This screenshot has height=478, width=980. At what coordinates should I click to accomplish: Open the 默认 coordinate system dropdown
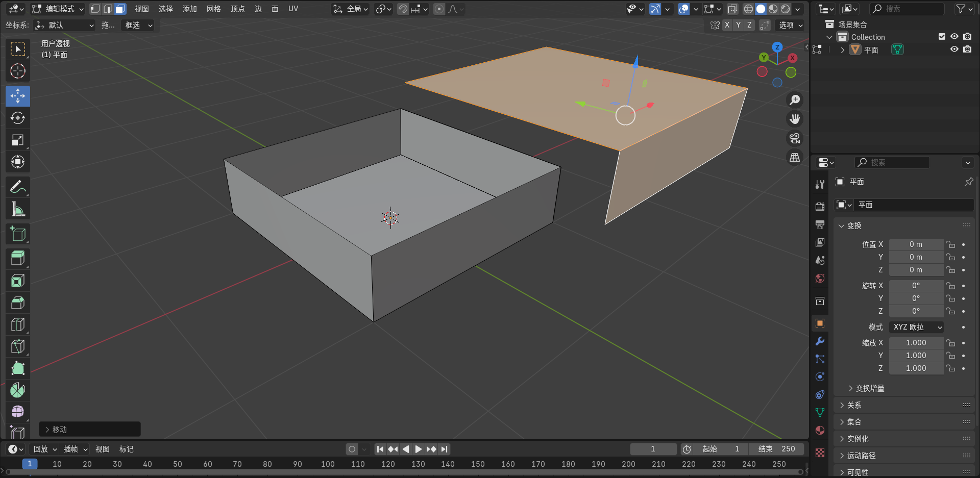65,25
